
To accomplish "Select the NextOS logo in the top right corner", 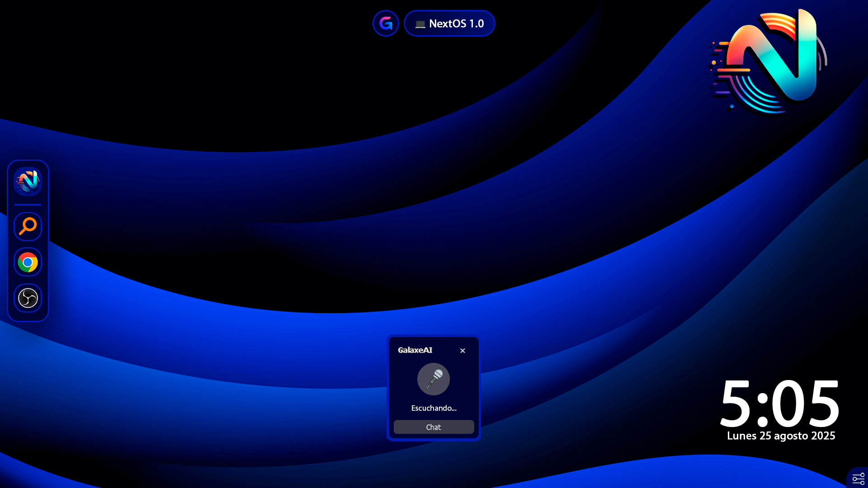I will (769, 63).
